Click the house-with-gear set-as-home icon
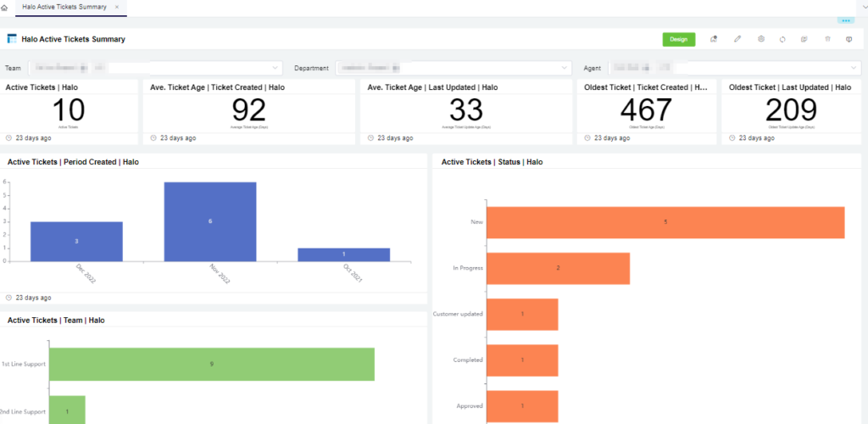 [714, 39]
